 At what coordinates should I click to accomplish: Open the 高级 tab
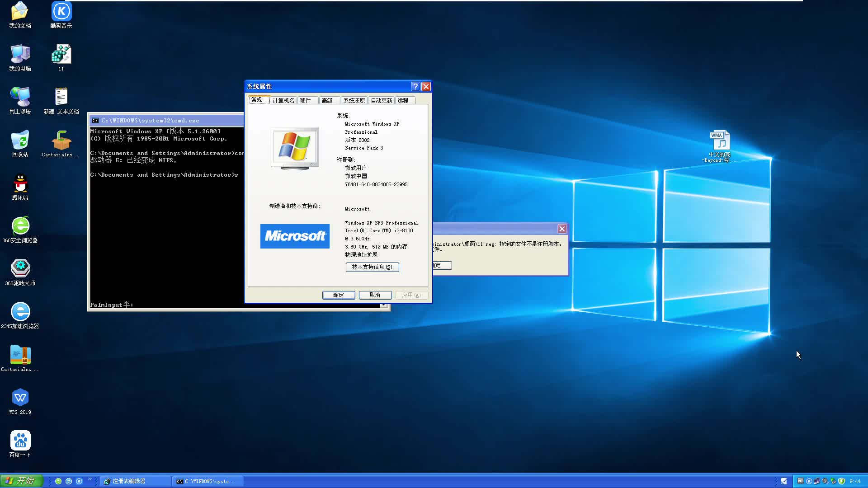tap(327, 100)
